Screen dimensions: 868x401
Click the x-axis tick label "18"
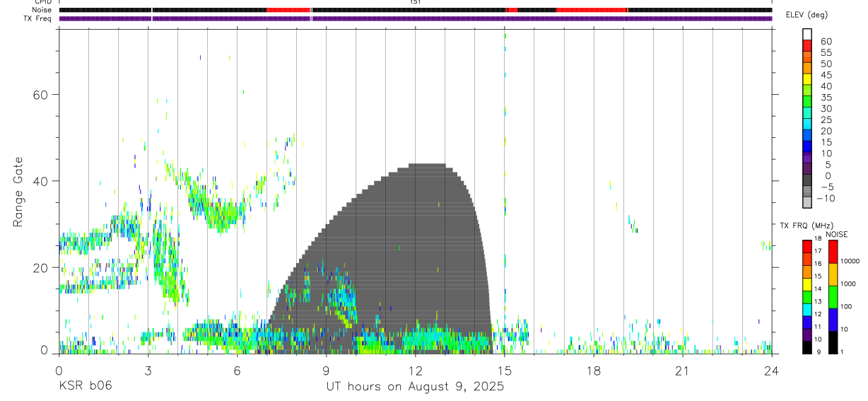[593, 370]
